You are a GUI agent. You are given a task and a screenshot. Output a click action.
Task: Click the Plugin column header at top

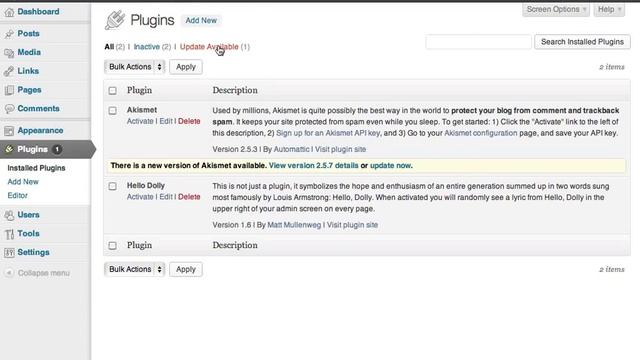click(x=139, y=91)
